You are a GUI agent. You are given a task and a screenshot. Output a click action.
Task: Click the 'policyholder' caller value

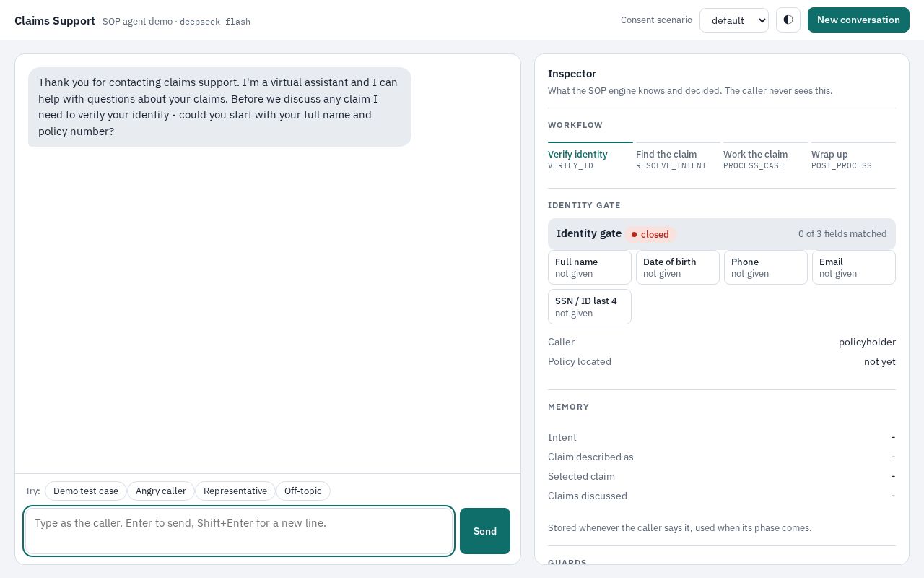[x=867, y=342]
